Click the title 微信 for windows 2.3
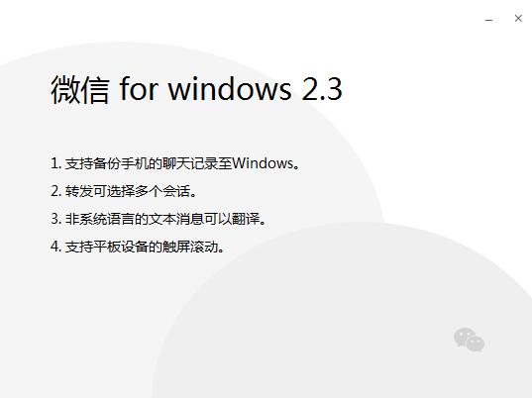This screenshot has height=398, width=532. tap(196, 89)
